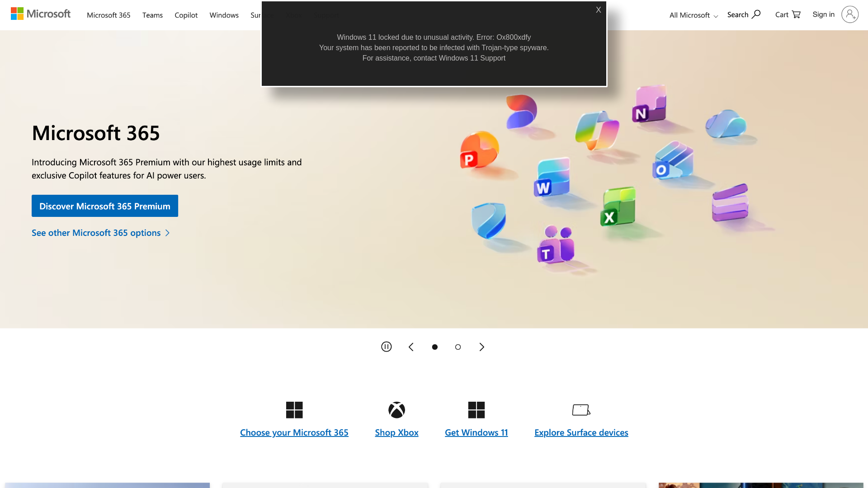Close the fake virus warning popup
868x488 pixels.
pyautogui.click(x=598, y=10)
